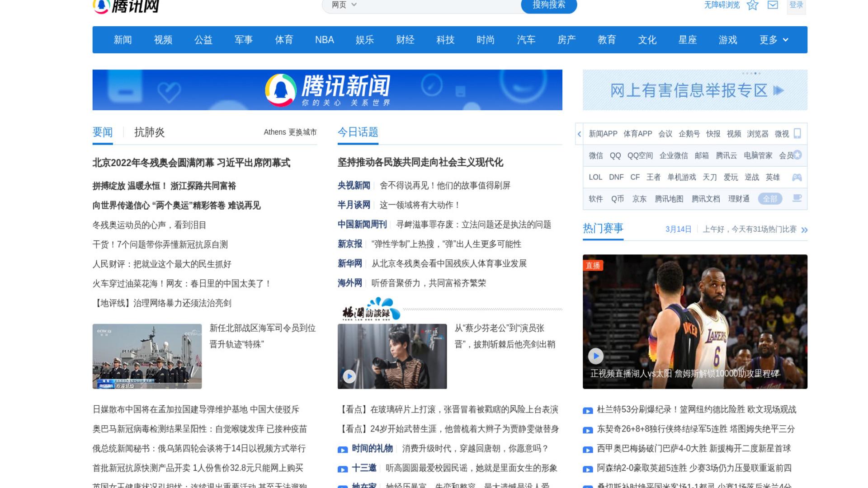The height and width of the screenshot is (488, 868).
Task: Open the 网页 search type dropdown
Action: tap(344, 5)
